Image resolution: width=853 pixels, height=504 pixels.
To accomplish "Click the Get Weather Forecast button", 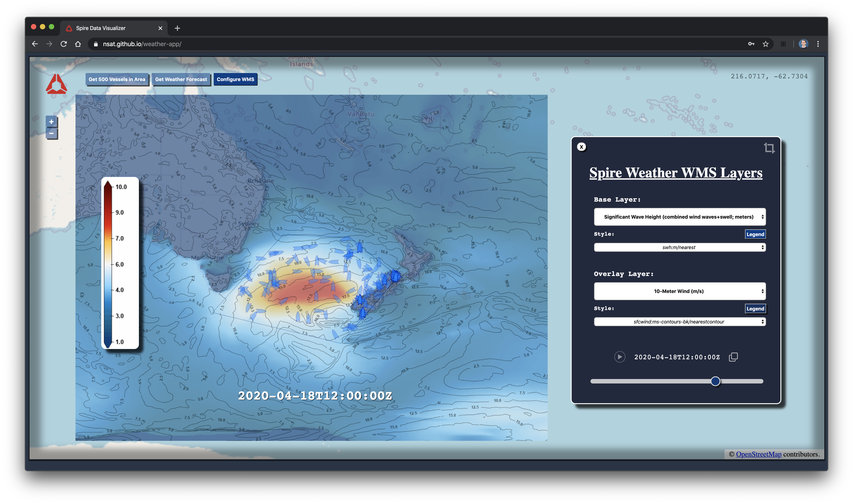I will pyautogui.click(x=181, y=79).
